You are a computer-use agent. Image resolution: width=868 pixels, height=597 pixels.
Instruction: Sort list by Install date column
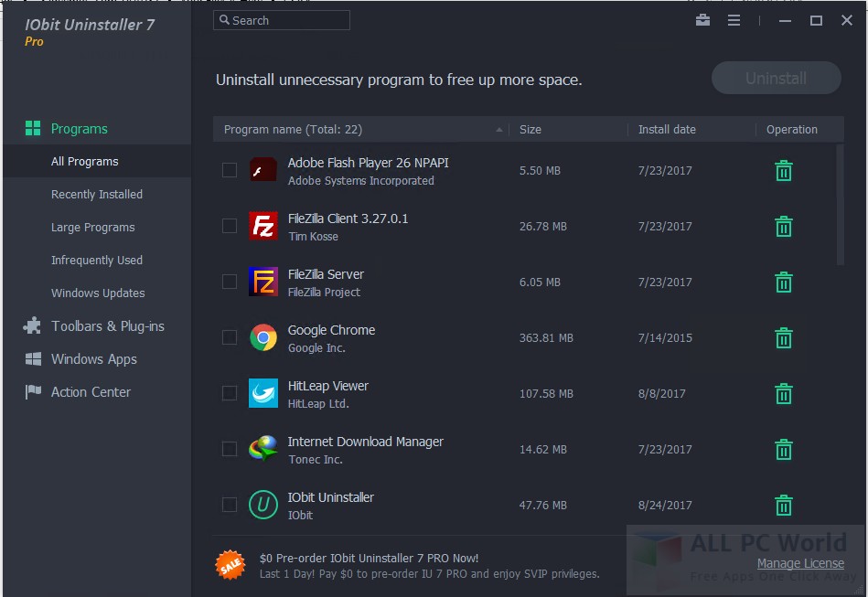point(667,130)
